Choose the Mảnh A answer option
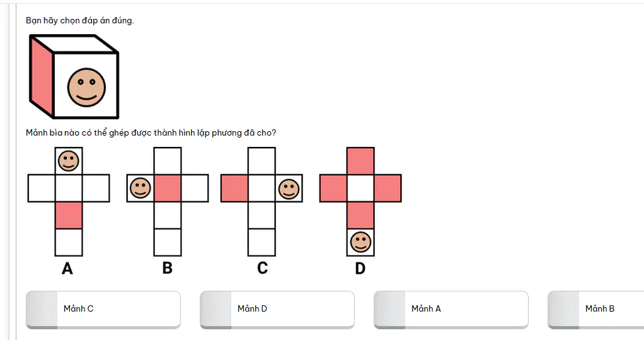The image size is (644, 340). pyautogui.click(x=451, y=310)
